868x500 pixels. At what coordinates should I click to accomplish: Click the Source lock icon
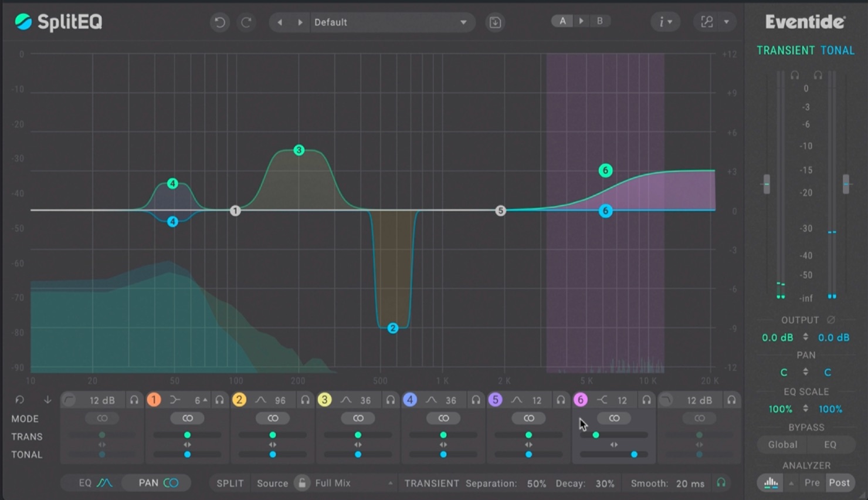tap(302, 483)
